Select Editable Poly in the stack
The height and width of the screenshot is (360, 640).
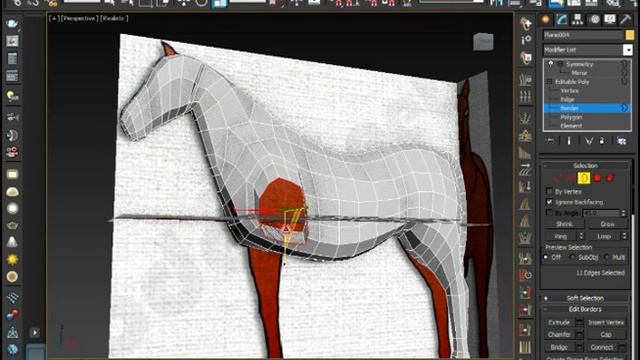[x=572, y=82]
